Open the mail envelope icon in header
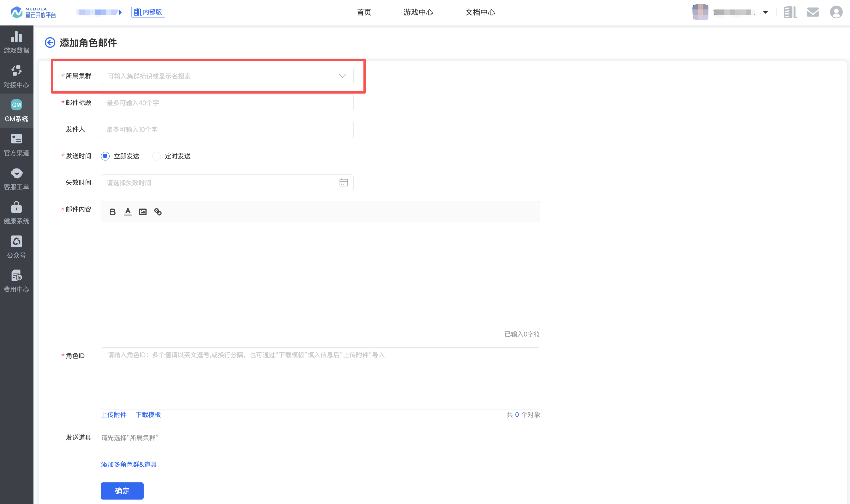The width and height of the screenshot is (850, 504). point(813,12)
